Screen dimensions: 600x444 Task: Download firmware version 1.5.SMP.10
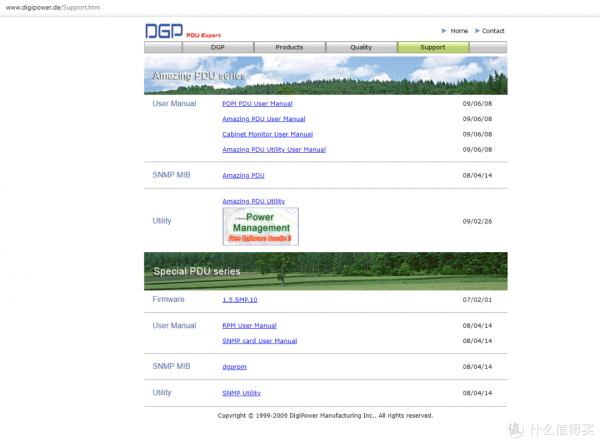point(240,299)
